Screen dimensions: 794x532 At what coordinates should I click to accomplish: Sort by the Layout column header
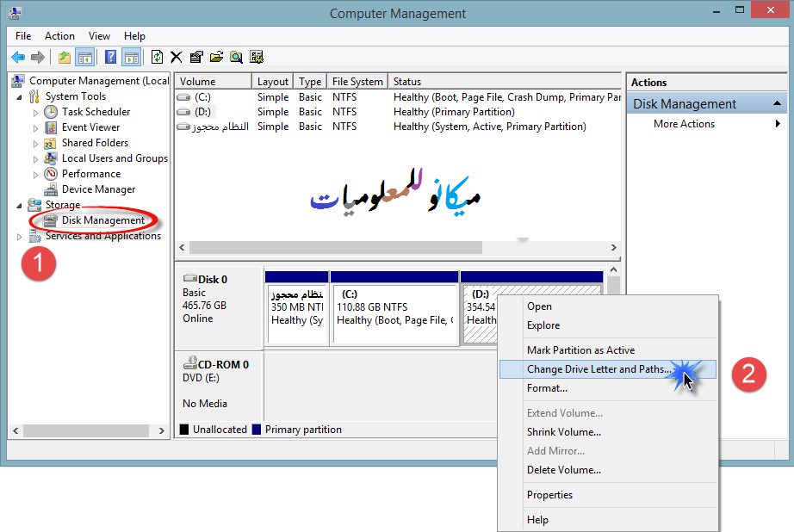272,82
